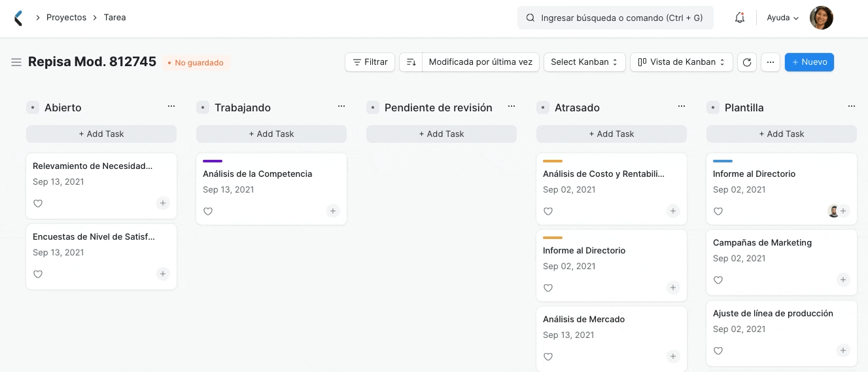Viewport: 868px width, 372px height.
Task: Click the app logo in top-left corner
Action: (x=18, y=18)
